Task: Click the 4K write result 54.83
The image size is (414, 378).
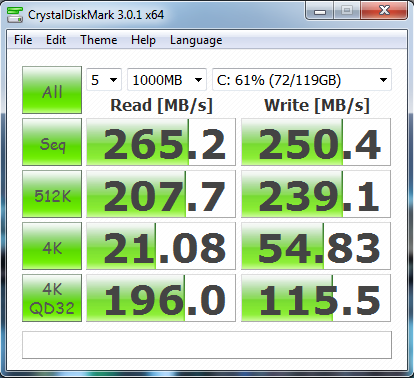Action: point(316,246)
